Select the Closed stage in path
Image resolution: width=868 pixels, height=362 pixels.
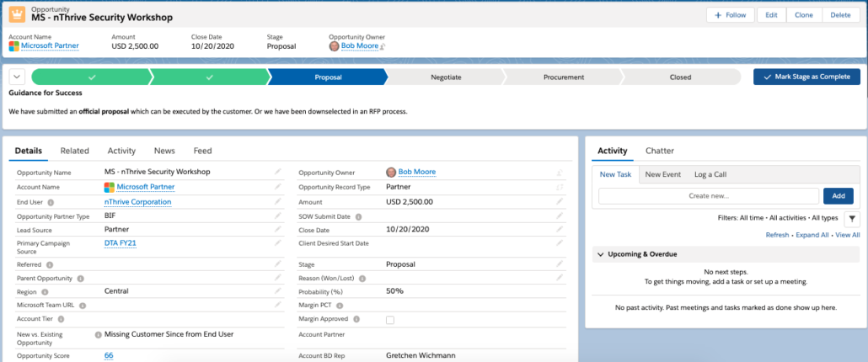coord(680,77)
